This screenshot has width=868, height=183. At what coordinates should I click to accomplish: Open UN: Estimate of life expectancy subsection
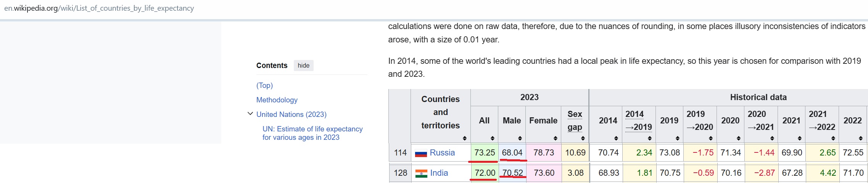coord(312,133)
